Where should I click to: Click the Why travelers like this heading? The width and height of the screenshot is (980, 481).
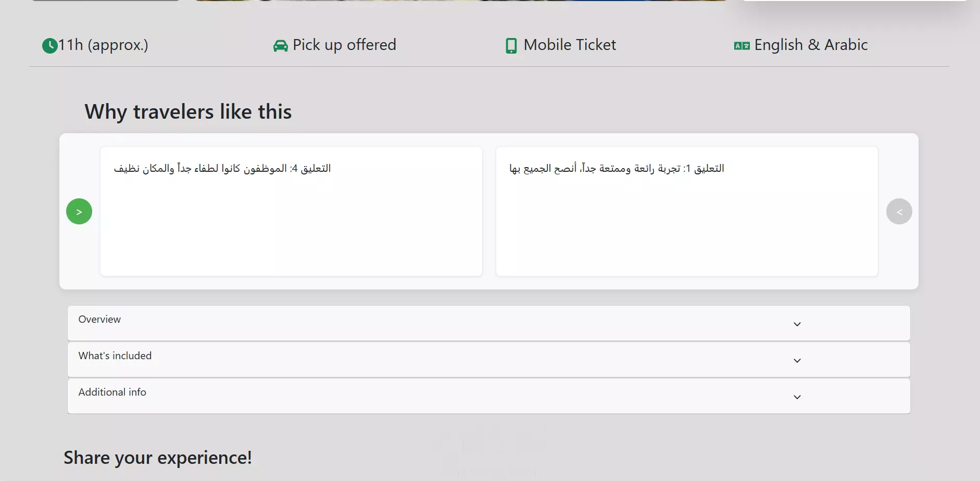[188, 112]
